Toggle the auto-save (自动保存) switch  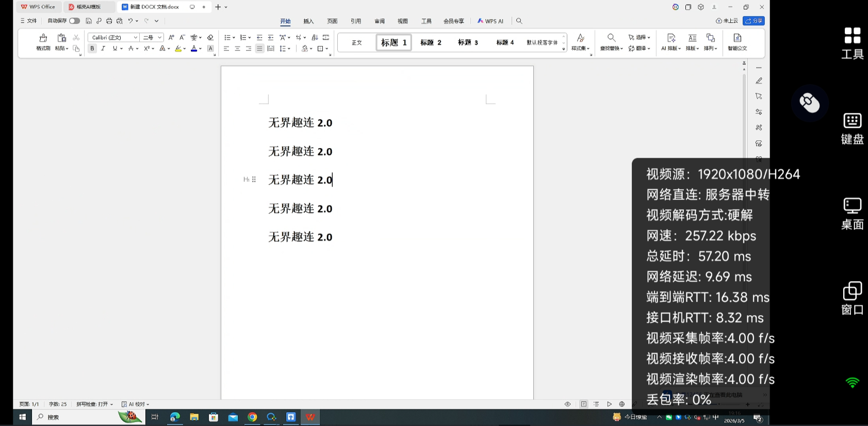tap(74, 21)
